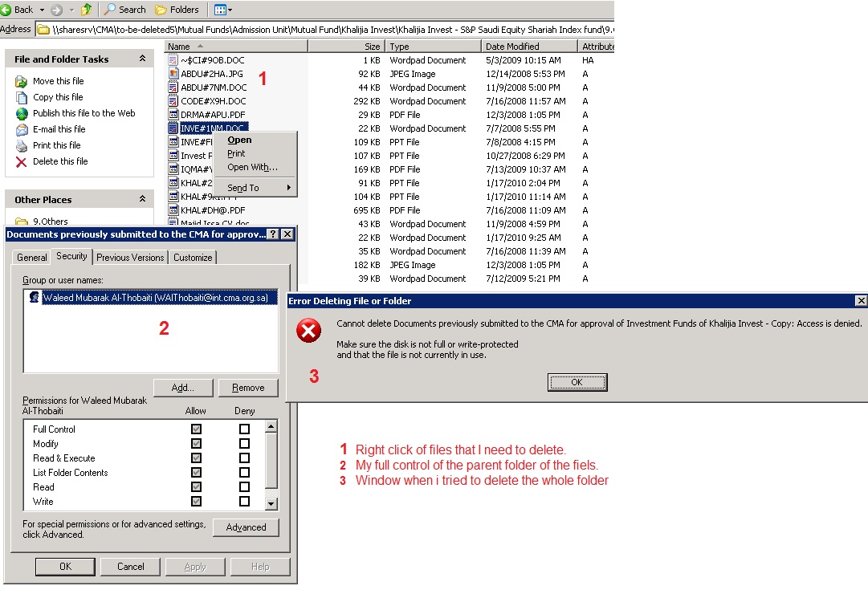Select the CODE#X9H.DOC file icon

[173, 100]
